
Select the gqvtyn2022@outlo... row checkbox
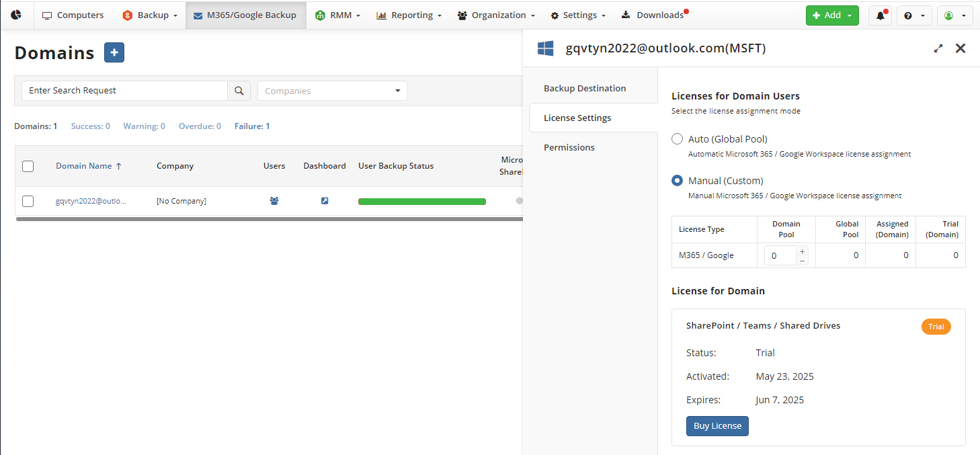click(x=28, y=201)
